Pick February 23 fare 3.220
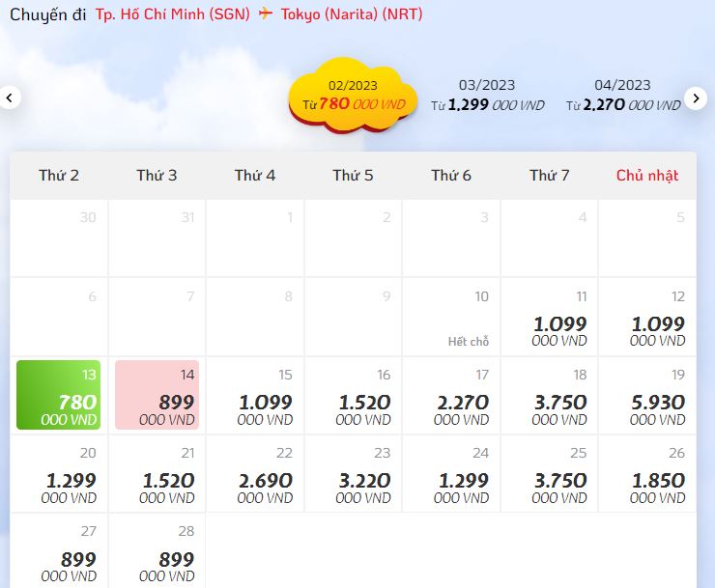The width and height of the screenshot is (715, 588). tap(354, 474)
